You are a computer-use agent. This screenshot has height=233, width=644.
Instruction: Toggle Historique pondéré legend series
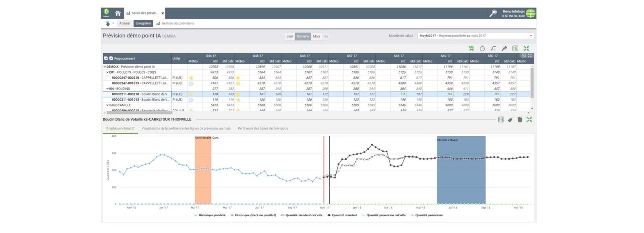coord(210,215)
